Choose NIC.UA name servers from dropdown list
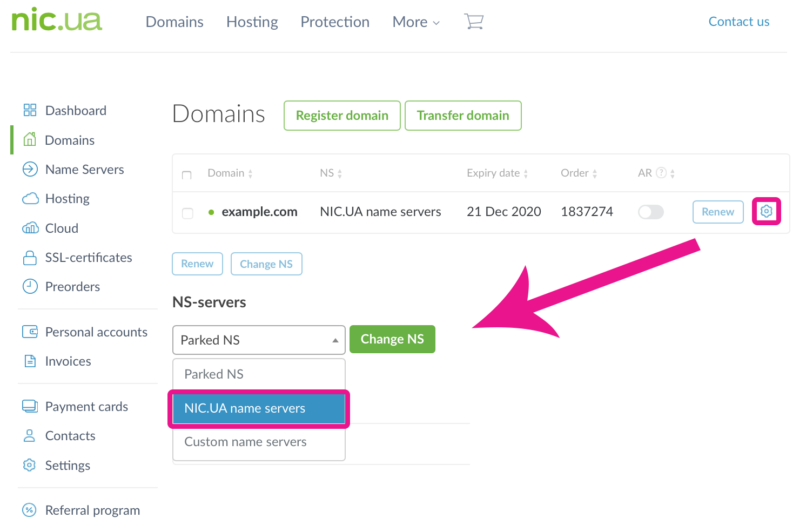 coord(259,408)
